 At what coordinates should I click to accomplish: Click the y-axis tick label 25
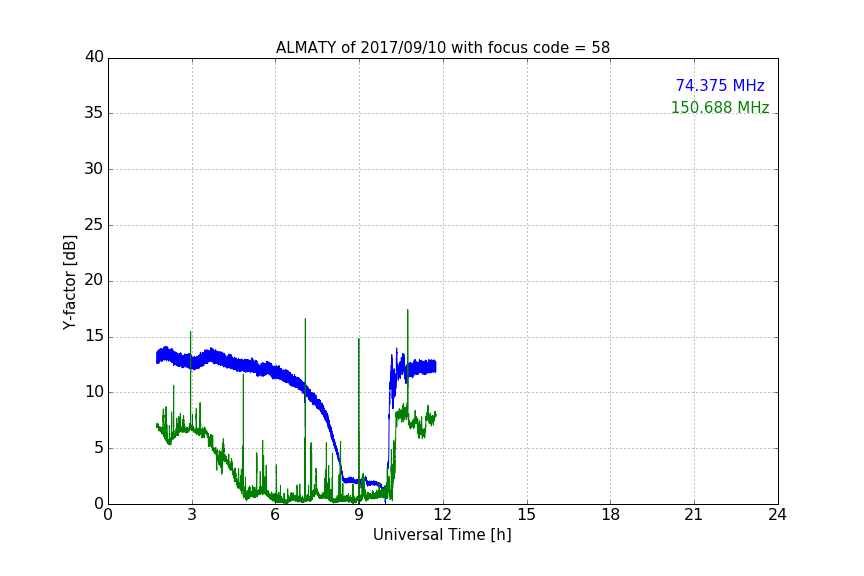(x=94, y=225)
